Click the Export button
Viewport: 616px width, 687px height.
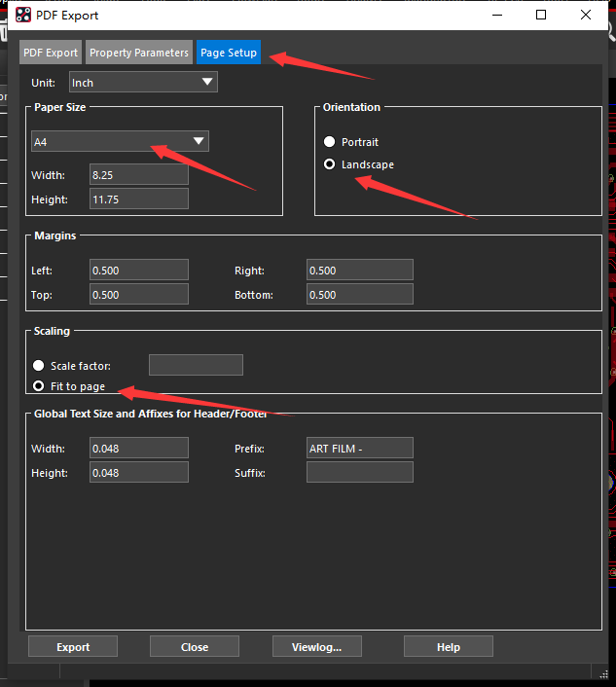click(73, 647)
